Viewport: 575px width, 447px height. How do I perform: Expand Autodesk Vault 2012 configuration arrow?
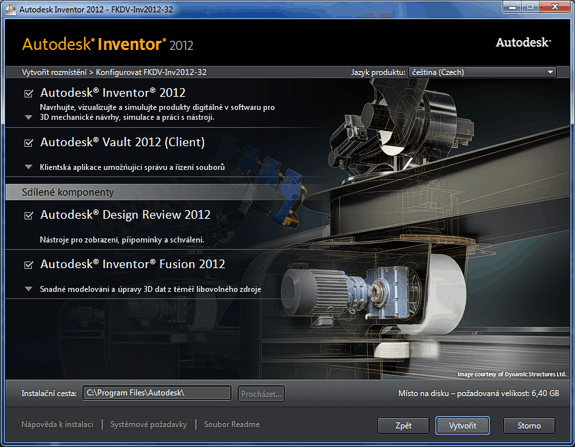(x=29, y=167)
